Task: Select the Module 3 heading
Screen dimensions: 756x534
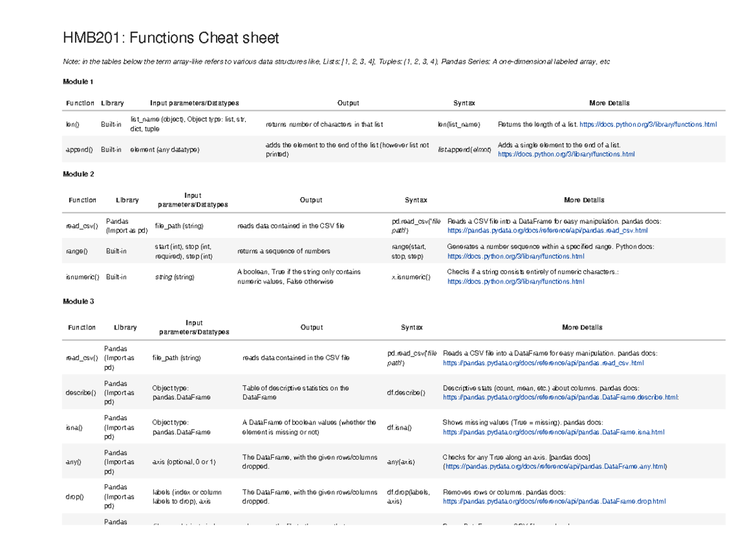Action: point(77,301)
